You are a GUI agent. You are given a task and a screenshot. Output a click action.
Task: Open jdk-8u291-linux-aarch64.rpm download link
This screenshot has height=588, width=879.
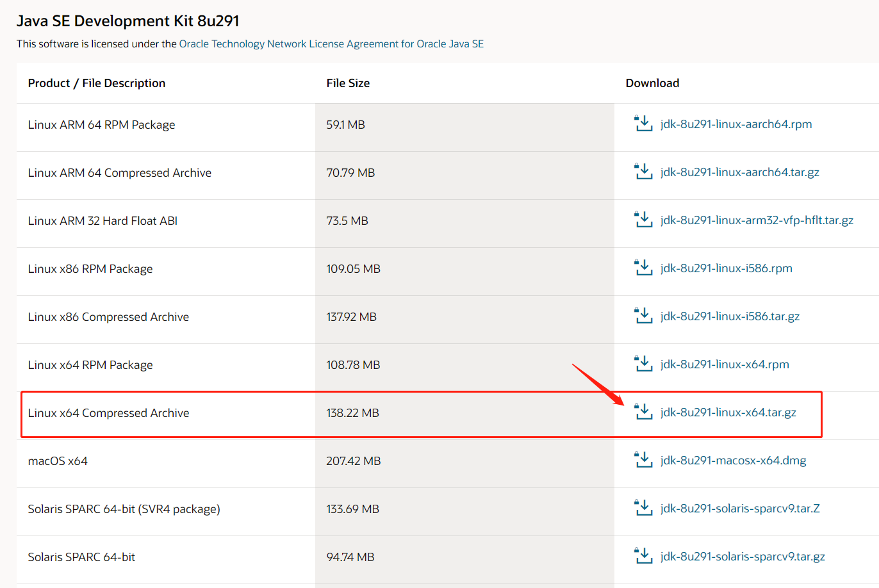pyautogui.click(x=736, y=124)
